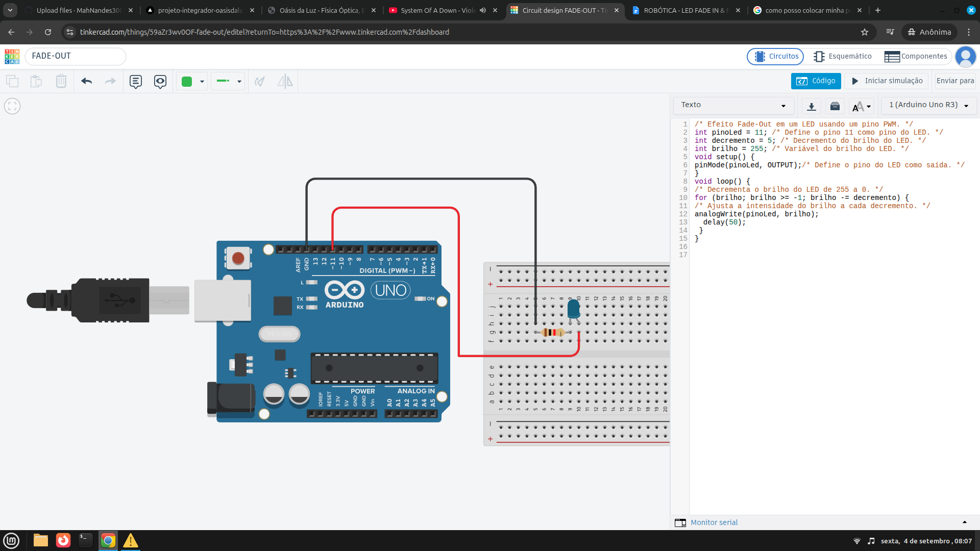Viewport: 980px width, 551px height.
Task: Select the Oásis da Luz browser tab
Action: click(322, 10)
